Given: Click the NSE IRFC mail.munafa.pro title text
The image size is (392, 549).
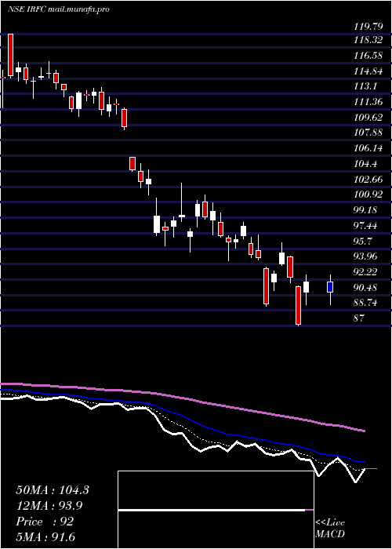Looking at the screenshot, I should (59, 9).
